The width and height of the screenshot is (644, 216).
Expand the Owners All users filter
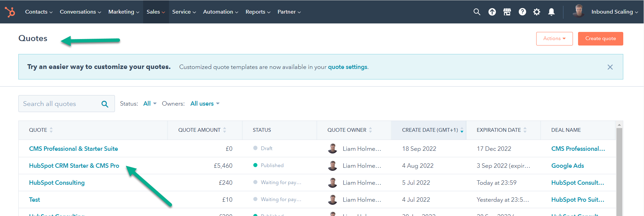point(205,104)
